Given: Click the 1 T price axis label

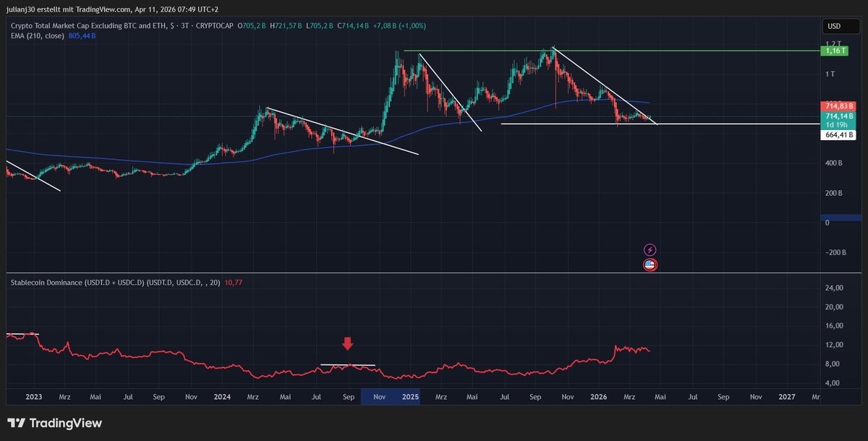Looking at the screenshot, I should coord(830,74).
